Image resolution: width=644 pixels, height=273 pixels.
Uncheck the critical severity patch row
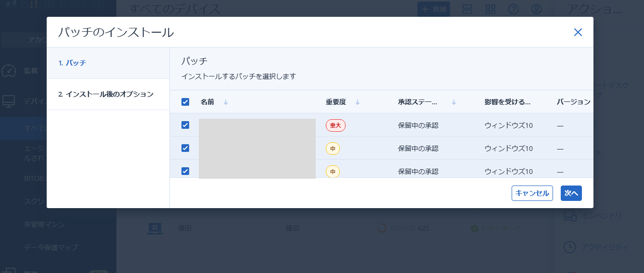(185, 125)
